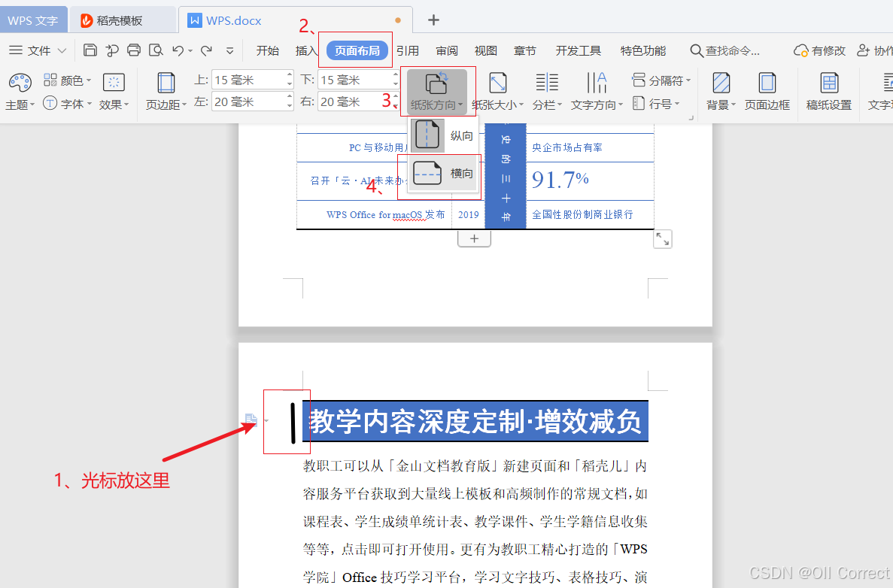893x588 pixels.
Task: Open the 特色功能 ribbon tab
Action: click(x=643, y=50)
